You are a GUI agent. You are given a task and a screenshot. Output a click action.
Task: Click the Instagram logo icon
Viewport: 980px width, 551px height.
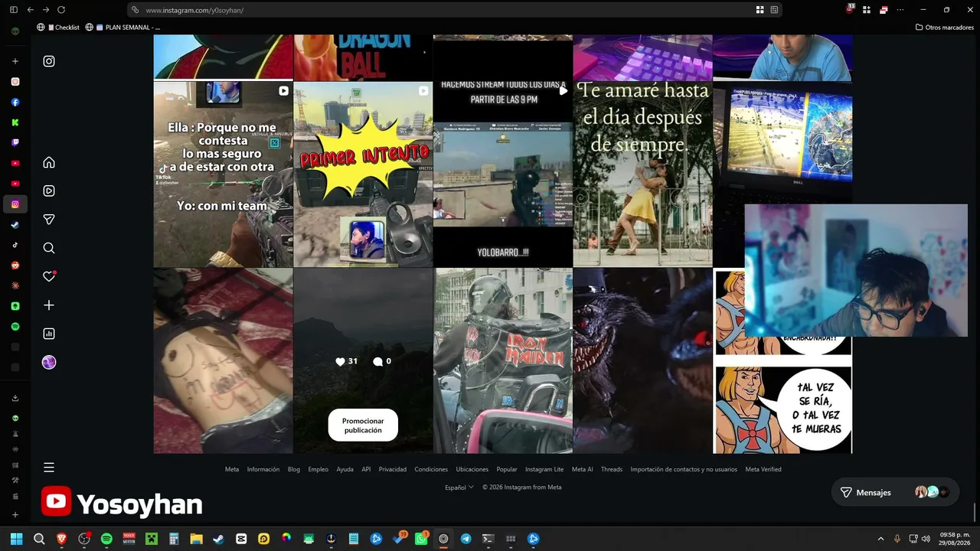tap(49, 61)
